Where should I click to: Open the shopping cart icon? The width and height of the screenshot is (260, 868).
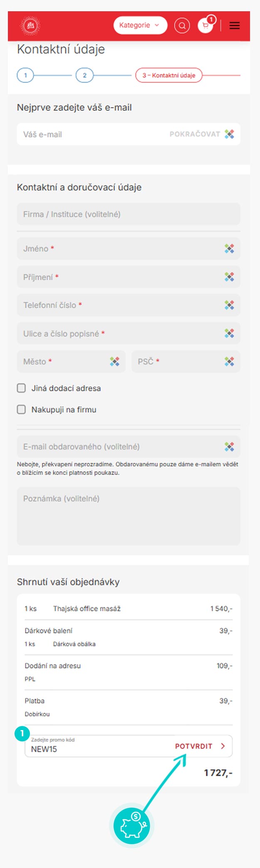tap(206, 25)
